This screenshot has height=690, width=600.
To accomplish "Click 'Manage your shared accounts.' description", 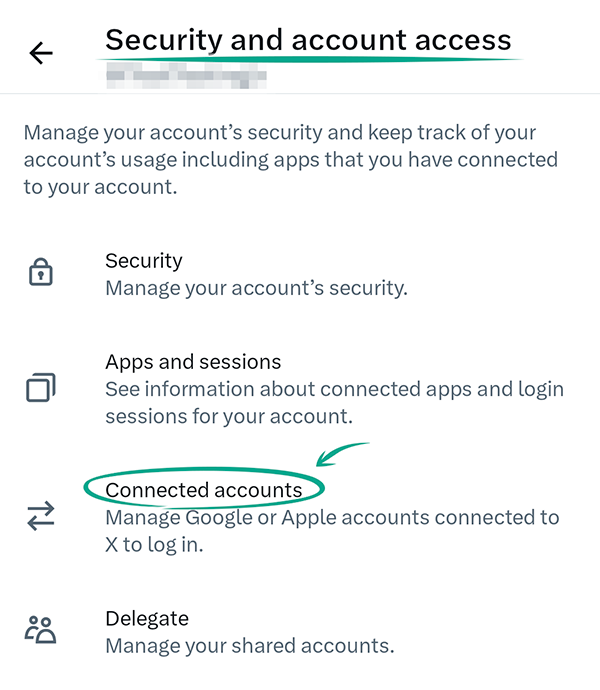I will click(x=249, y=645).
